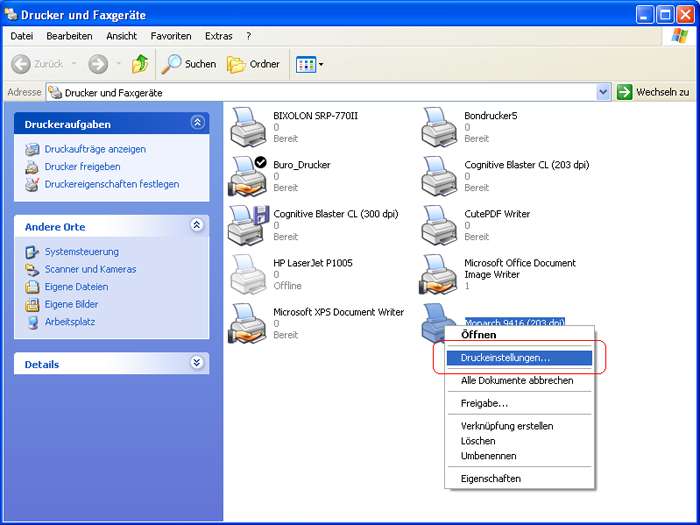Click the Wechseln zu go button

(x=653, y=92)
